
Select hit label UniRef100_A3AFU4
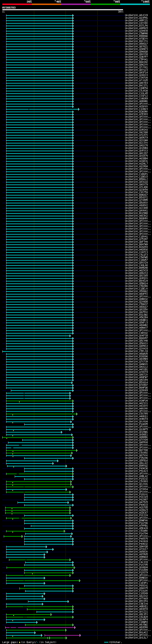(137, 401)
